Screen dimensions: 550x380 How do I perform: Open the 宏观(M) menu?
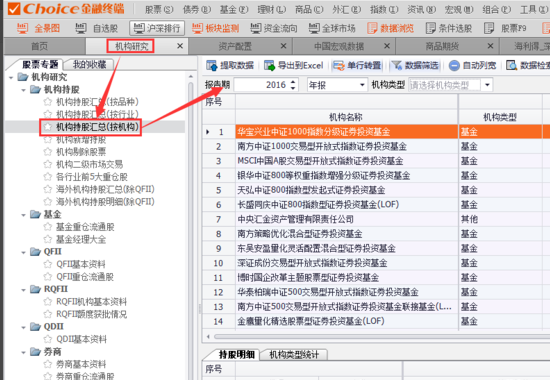coord(459,9)
